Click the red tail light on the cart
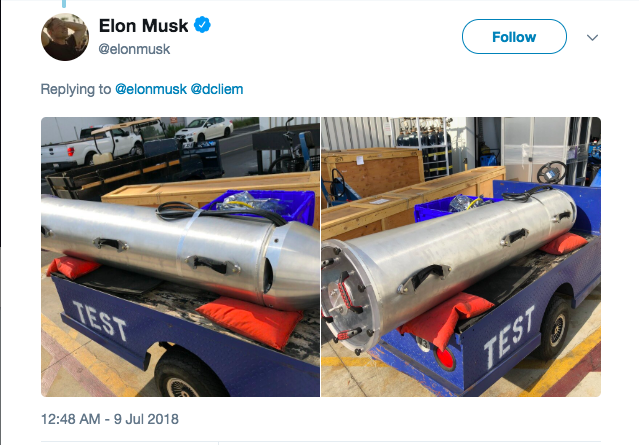Viewport: 639px width, 445px height. click(x=445, y=358)
